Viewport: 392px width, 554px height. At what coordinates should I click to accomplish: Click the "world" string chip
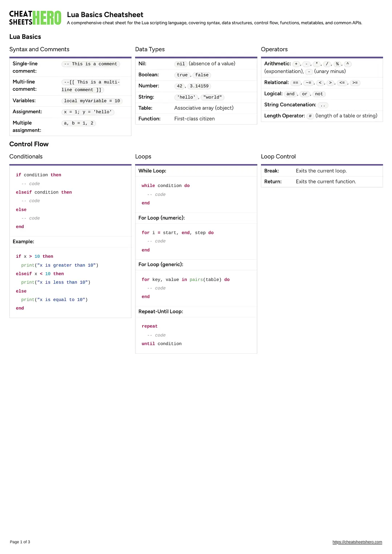click(213, 97)
